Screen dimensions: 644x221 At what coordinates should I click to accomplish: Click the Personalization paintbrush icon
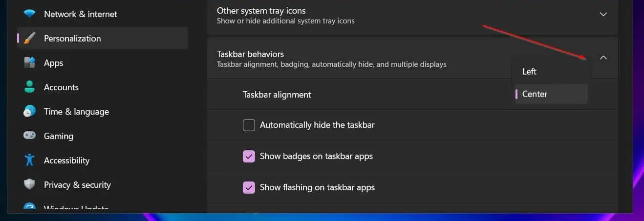pyautogui.click(x=30, y=39)
